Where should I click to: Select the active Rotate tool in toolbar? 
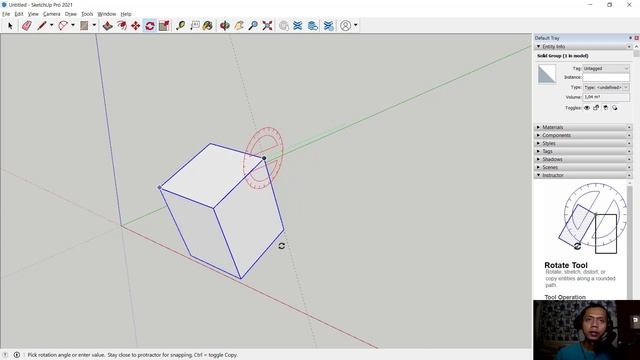(150, 26)
